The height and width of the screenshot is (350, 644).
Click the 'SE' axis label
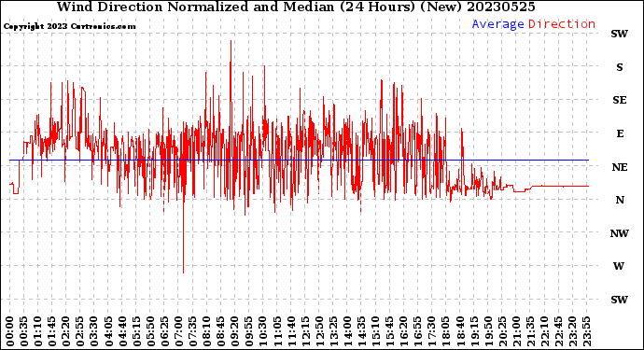pyautogui.click(x=620, y=100)
